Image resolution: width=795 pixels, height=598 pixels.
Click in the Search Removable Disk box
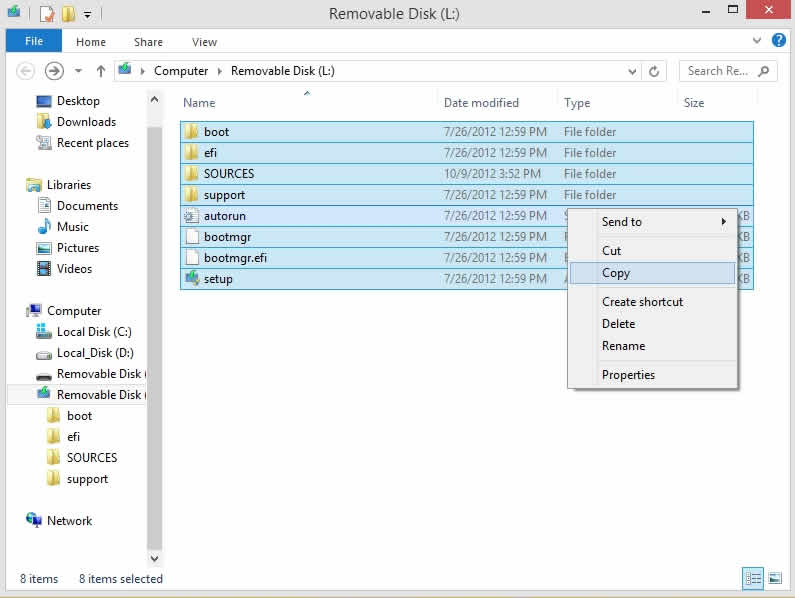(717, 71)
